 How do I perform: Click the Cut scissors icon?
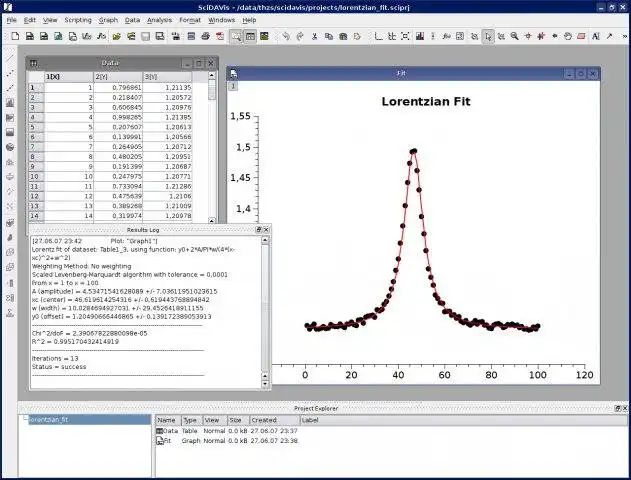pos(314,36)
